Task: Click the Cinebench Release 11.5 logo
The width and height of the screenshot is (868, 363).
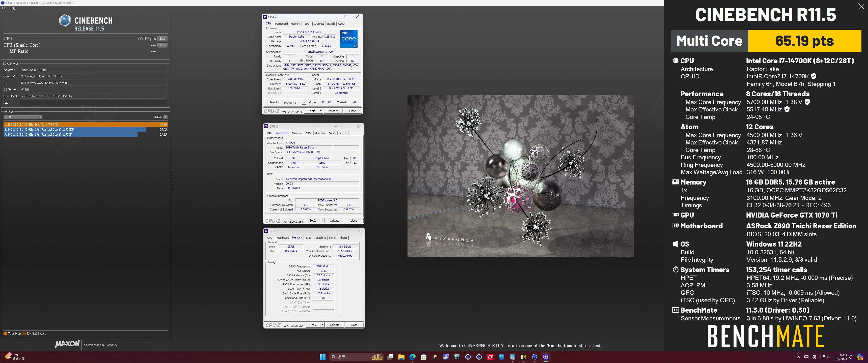Action: point(86,23)
